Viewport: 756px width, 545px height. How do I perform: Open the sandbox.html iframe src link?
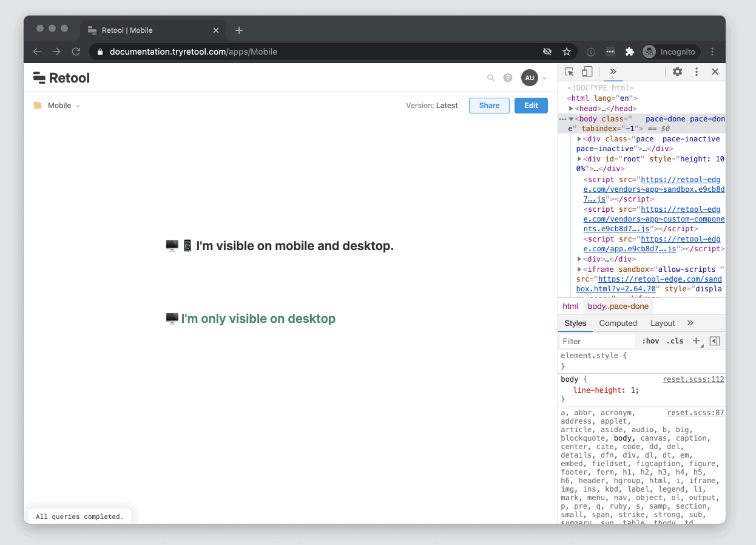(x=649, y=284)
